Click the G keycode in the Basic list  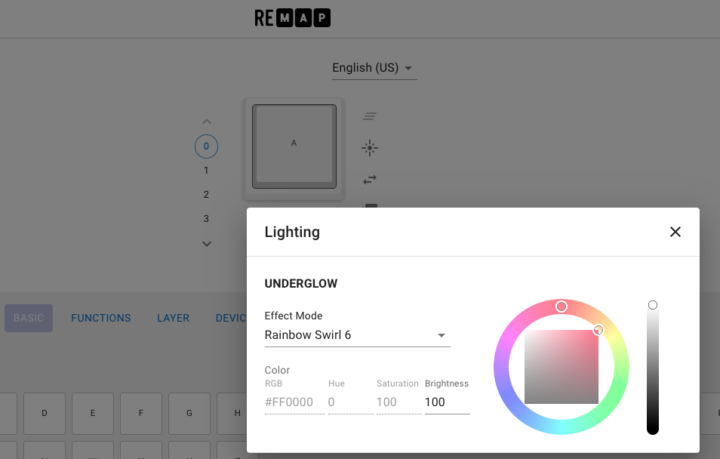click(x=189, y=413)
